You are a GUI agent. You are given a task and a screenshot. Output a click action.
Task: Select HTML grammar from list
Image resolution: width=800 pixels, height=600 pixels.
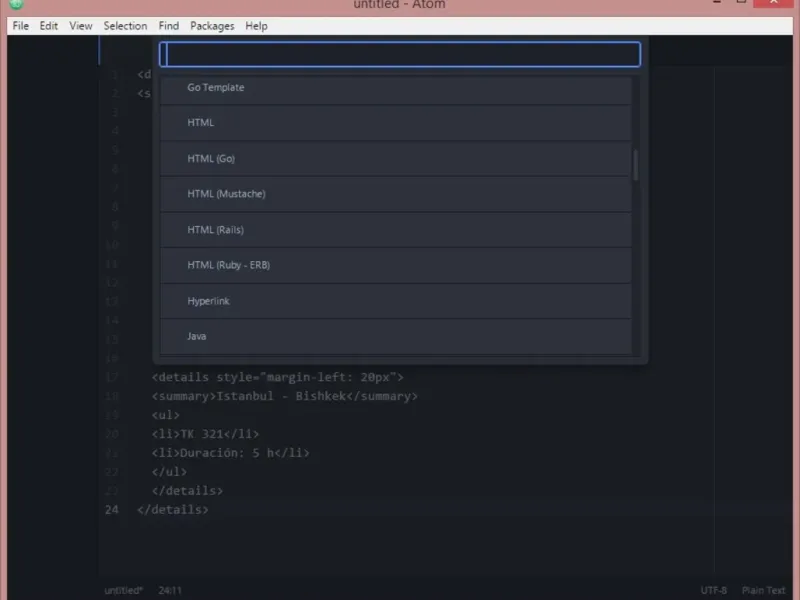pyautogui.click(x=395, y=123)
